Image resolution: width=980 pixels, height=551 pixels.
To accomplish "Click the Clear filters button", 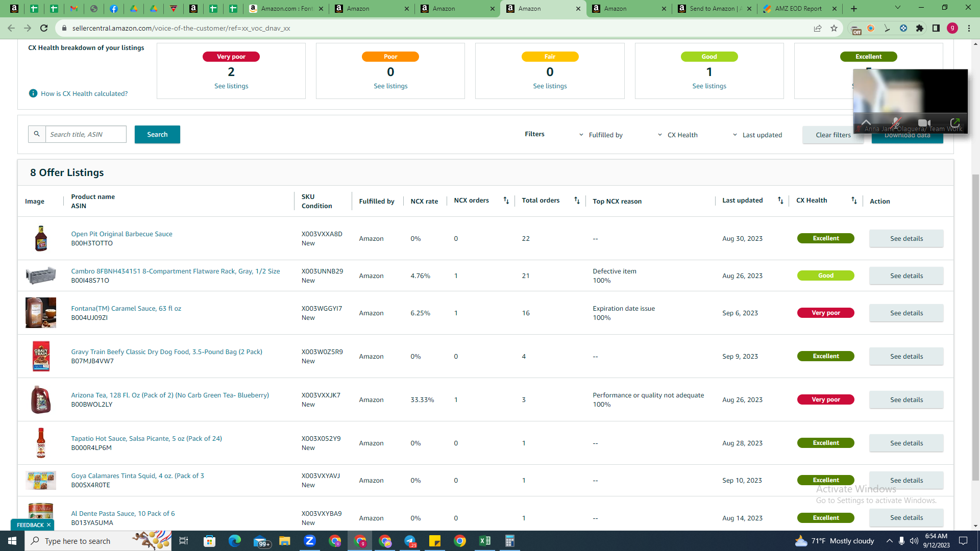I will (x=833, y=135).
